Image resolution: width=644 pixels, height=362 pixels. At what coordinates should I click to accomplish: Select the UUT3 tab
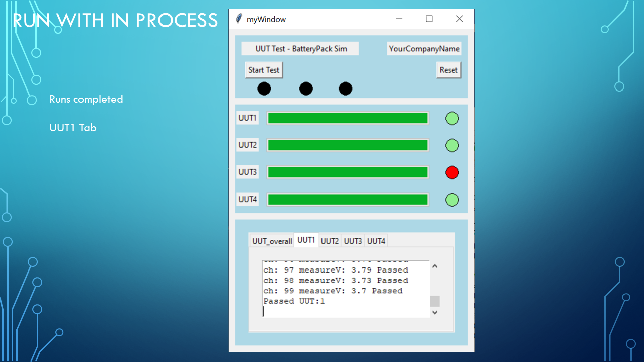tap(353, 241)
